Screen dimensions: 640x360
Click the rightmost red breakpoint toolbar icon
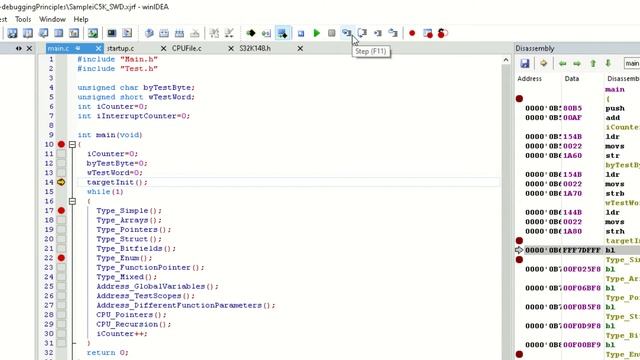(x=442, y=33)
